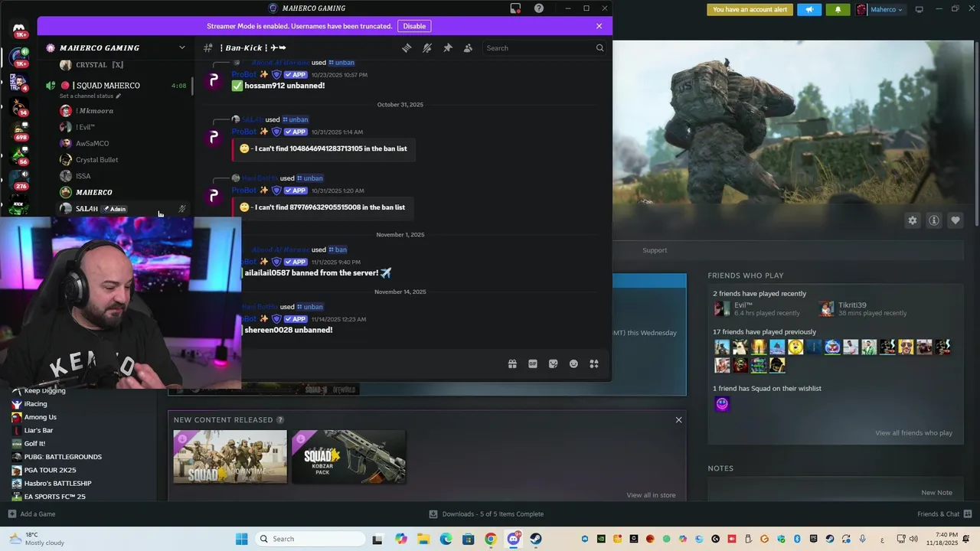Click the Discord channel search field
The image size is (980, 551).
[544, 47]
